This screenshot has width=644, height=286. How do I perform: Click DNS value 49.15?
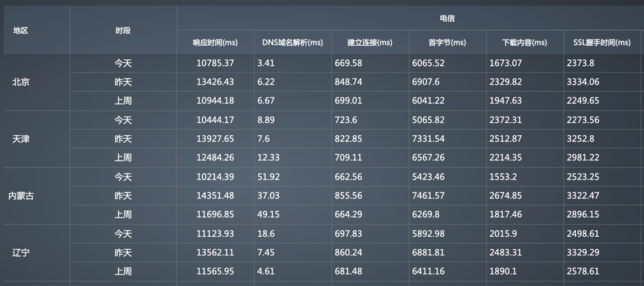[269, 214]
